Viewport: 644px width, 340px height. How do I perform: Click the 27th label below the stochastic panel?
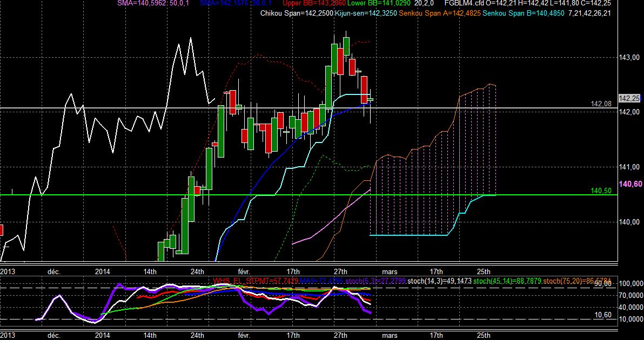(x=340, y=335)
